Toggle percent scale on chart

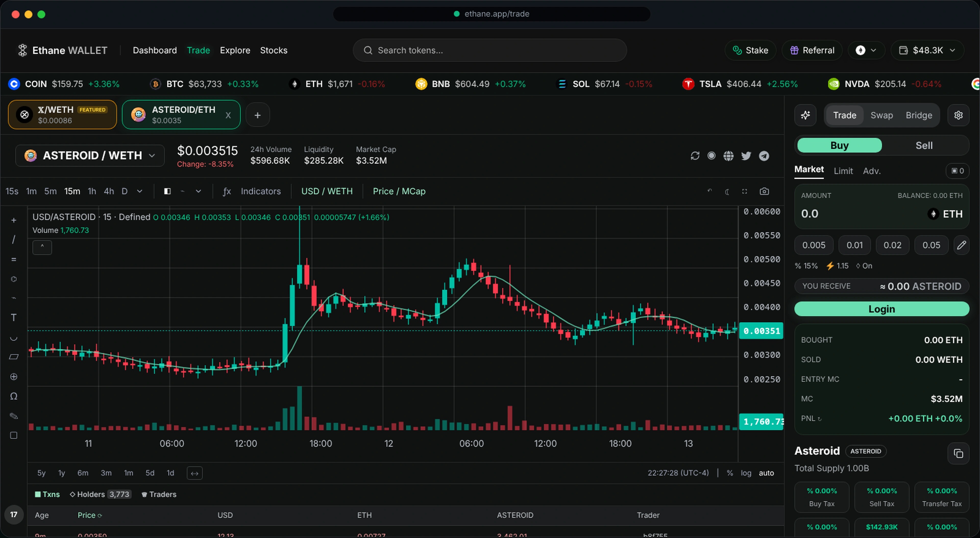coord(730,473)
